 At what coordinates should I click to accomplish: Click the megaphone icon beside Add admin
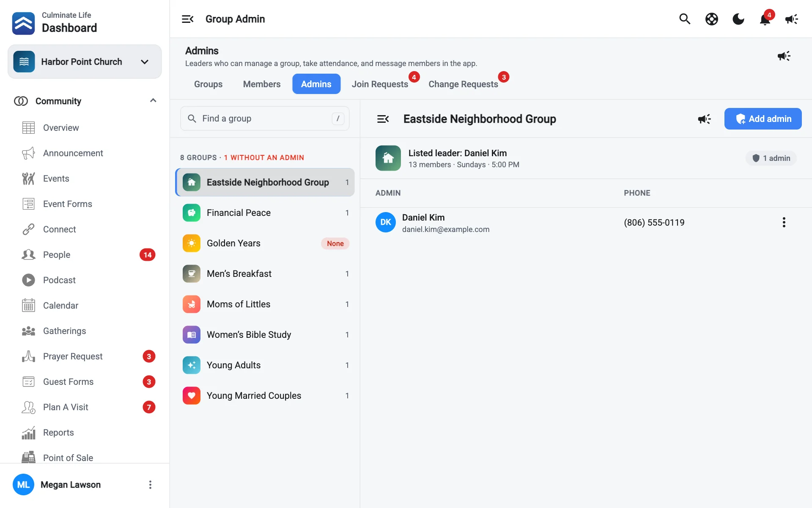705,119
